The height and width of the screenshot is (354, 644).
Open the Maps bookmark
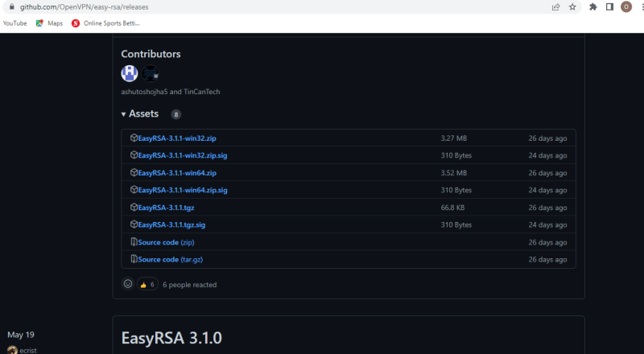(49, 23)
